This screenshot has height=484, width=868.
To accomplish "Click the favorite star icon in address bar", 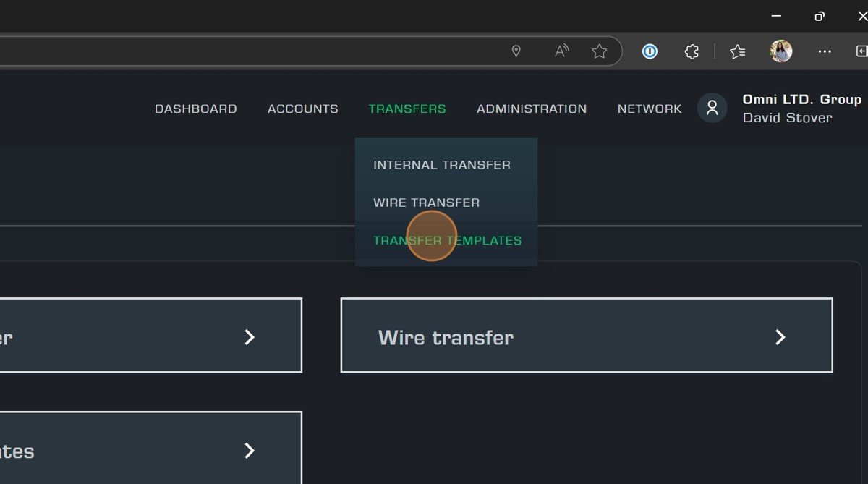I will coord(599,51).
